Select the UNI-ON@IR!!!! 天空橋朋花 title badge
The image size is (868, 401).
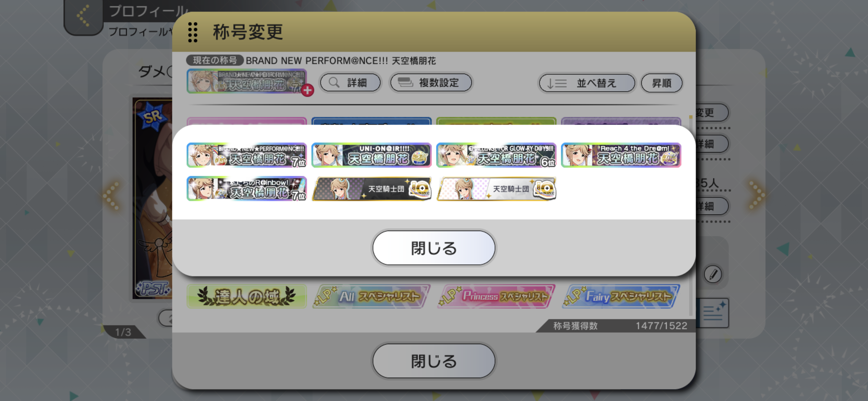point(371,155)
